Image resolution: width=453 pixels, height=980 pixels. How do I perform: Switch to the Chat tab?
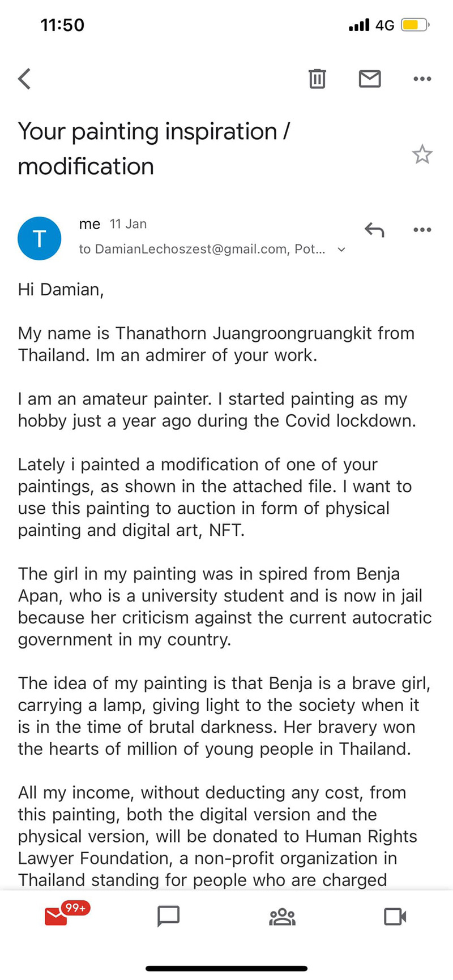[169, 916]
